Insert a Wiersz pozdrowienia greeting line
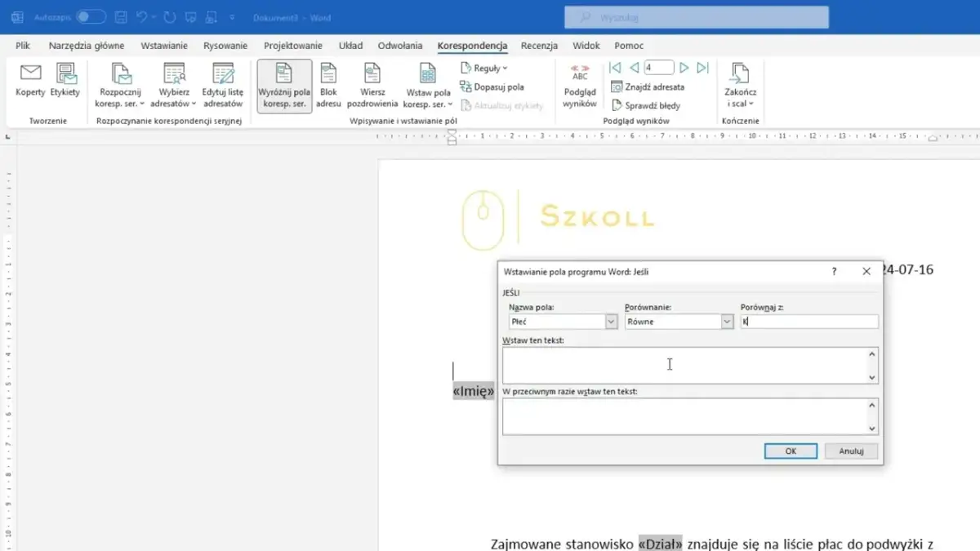Image resolution: width=980 pixels, height=551 pixels. (x=373, y=83)
